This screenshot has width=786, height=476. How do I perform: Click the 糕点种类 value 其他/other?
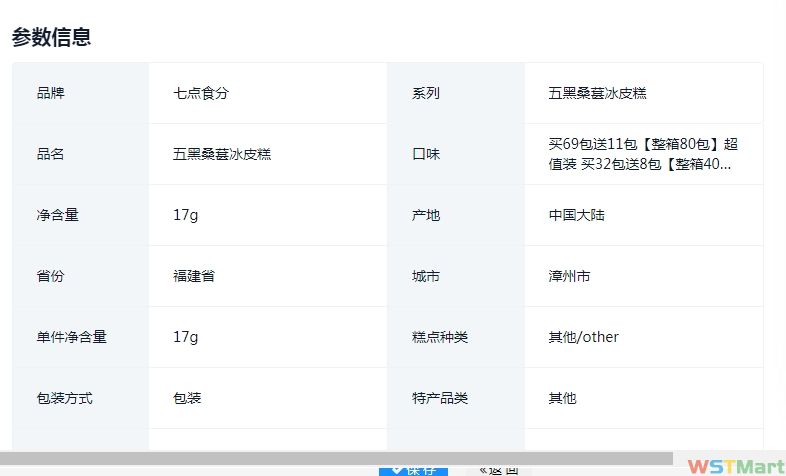point(583,337)
